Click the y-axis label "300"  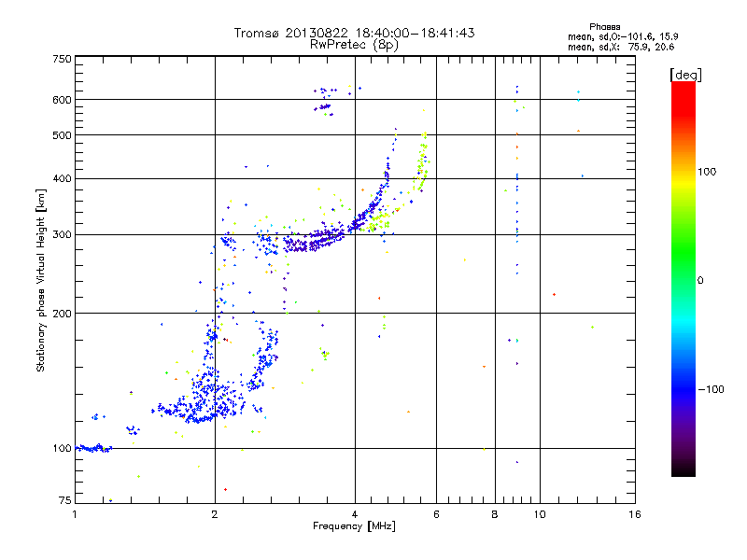[x=62, y=235]
